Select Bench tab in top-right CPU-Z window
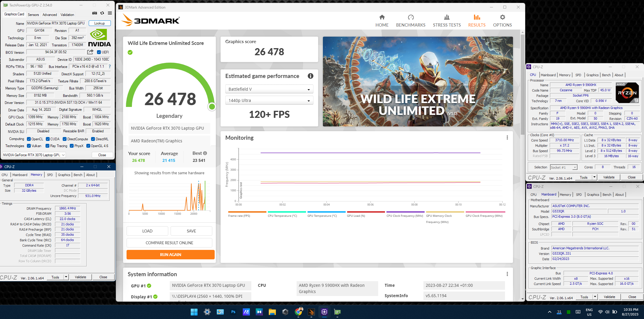 [606, 75]
